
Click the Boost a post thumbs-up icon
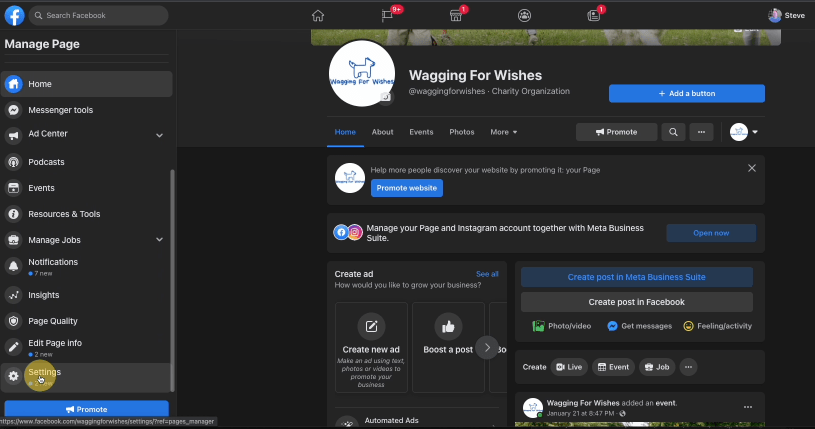(x=448, y=327)
